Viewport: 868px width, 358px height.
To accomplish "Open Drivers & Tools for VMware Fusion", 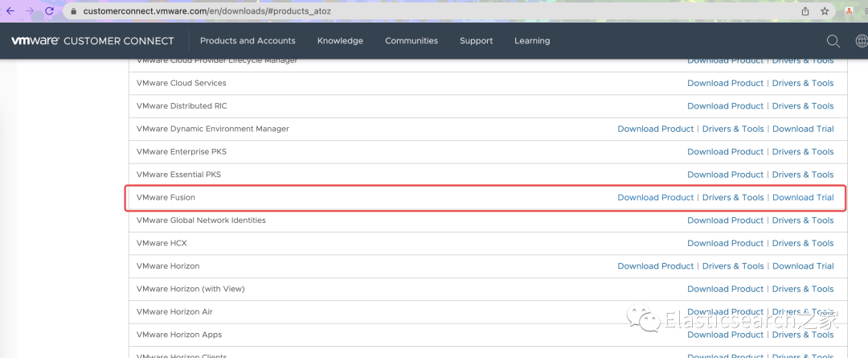I will coord(733,197).
